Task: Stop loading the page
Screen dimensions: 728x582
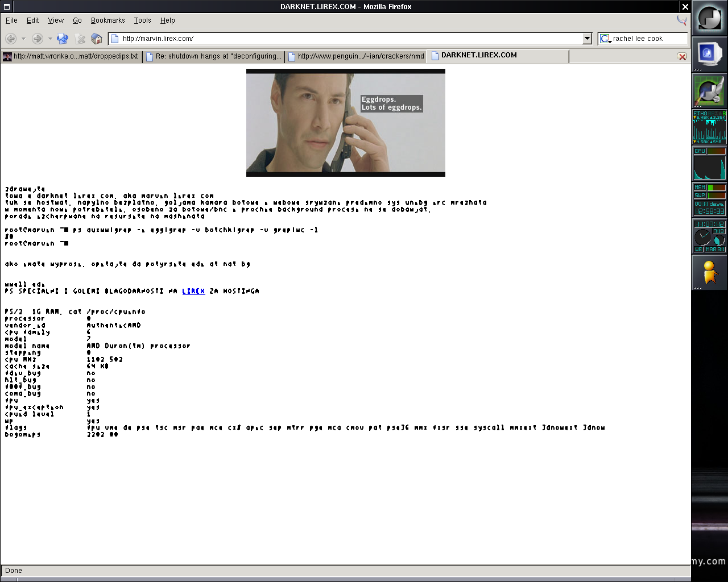Action: click(x=80, y=39)
